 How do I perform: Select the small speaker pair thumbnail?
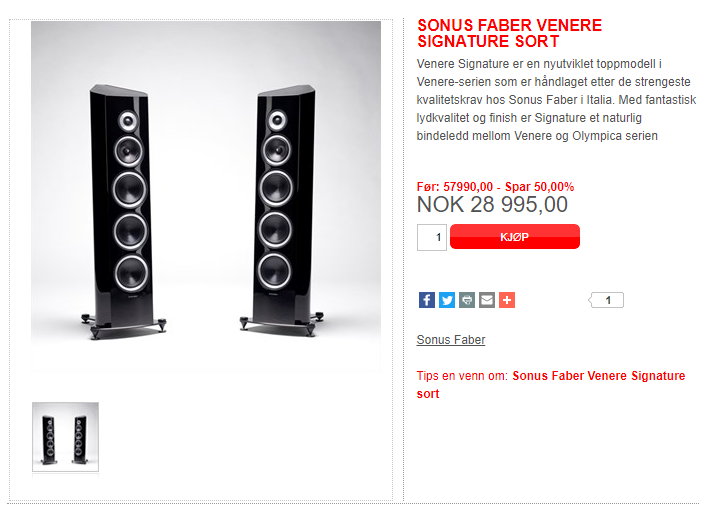click(65, 437)
